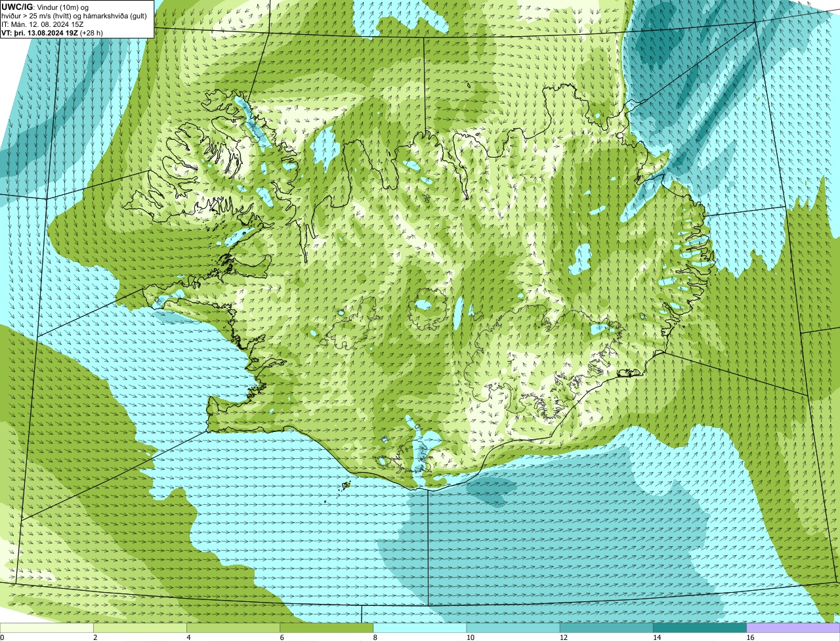This screenshot has width=840, height=642.
Task: Click the 2–4 m/s light green legend color
Action: point(140,628)
